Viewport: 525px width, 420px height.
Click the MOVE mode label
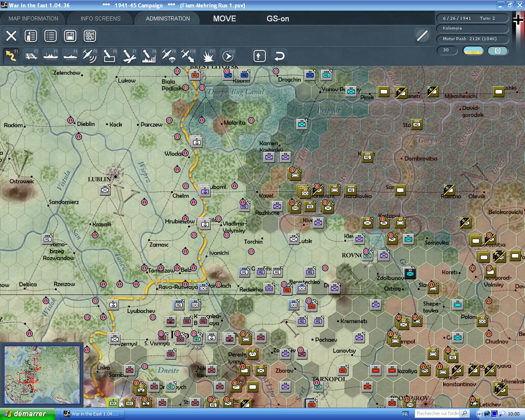pos(225,18)
